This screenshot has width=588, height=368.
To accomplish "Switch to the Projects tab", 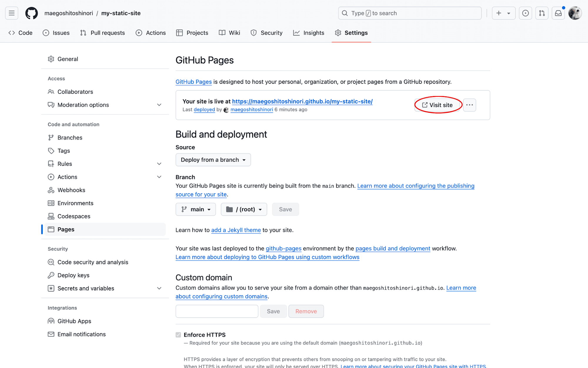I will 192,33.
